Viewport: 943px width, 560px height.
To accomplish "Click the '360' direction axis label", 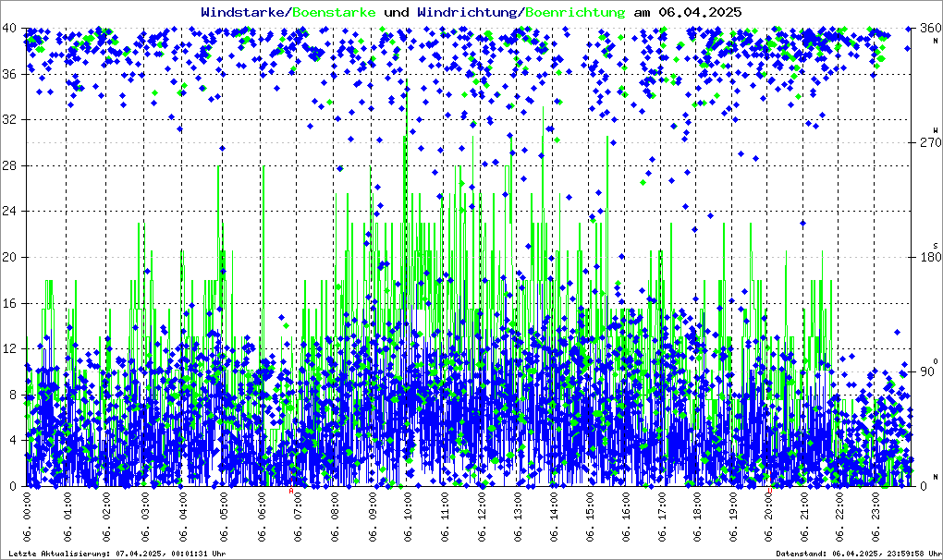I will (930, 29).
